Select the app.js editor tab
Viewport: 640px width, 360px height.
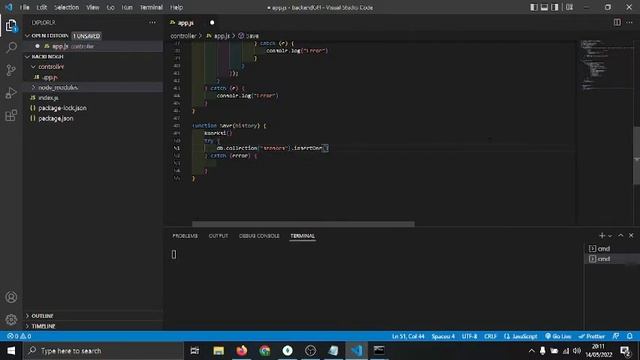[x=192, y=22]
